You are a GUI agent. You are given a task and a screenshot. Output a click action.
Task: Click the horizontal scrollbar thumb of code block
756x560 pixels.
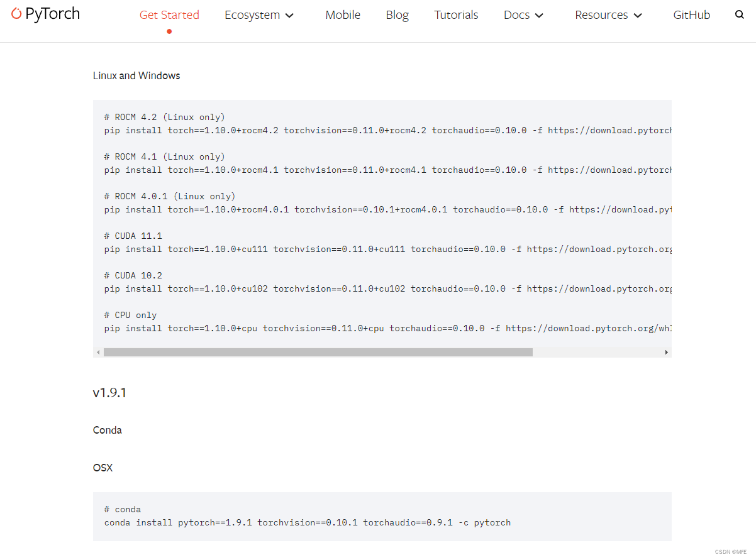318,353
